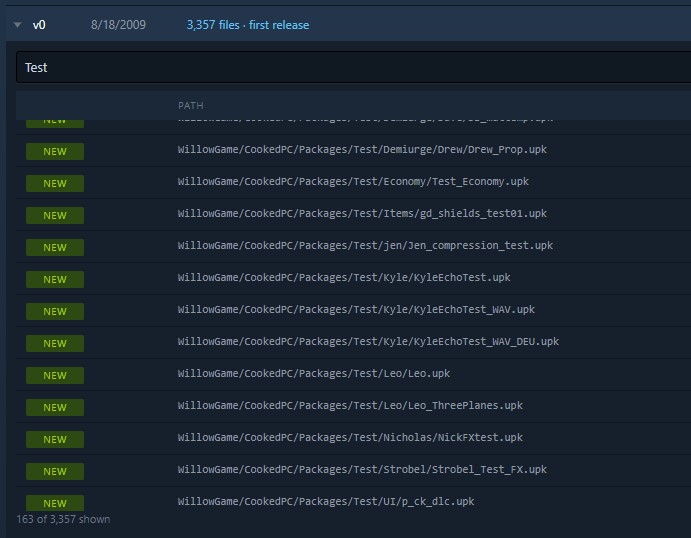
Task: Click the NEW badge beside Leo_ThreePlanes.upk
Action: click(x=55, y=408)
